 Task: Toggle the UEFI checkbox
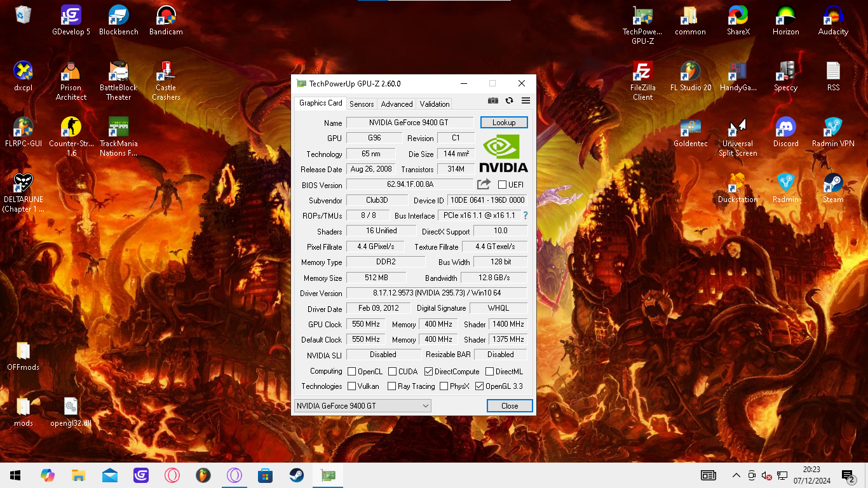click(x=503, y=185)
